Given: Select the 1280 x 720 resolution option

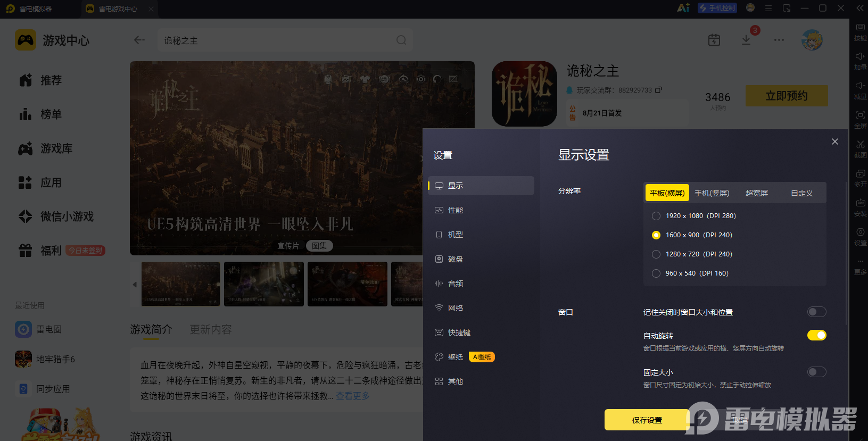Looking at the screenshot, I should [x=692, y=254].
